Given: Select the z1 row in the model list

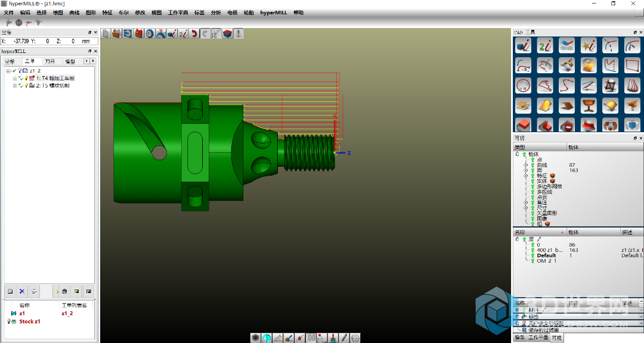Looking at the screenshot, I should click(49, 313).
